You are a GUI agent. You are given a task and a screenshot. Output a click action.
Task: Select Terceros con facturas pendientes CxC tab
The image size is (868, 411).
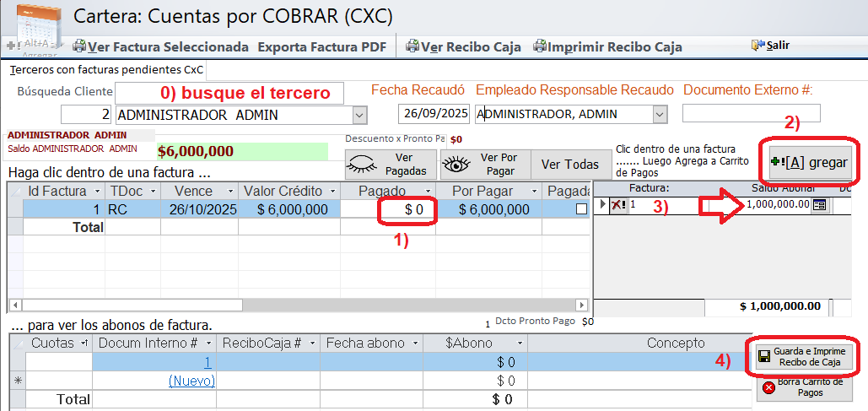(105, 69)
